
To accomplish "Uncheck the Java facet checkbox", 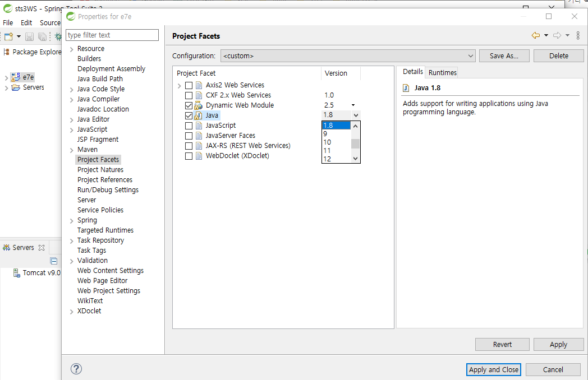I will (189, 116).
